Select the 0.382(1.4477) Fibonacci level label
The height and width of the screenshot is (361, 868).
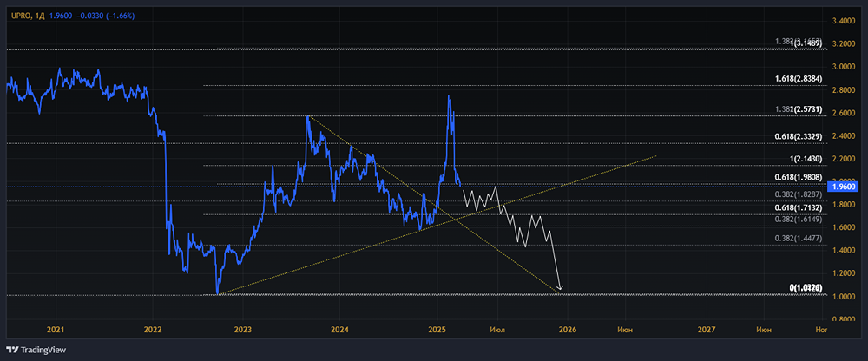(x=798, y=239)
